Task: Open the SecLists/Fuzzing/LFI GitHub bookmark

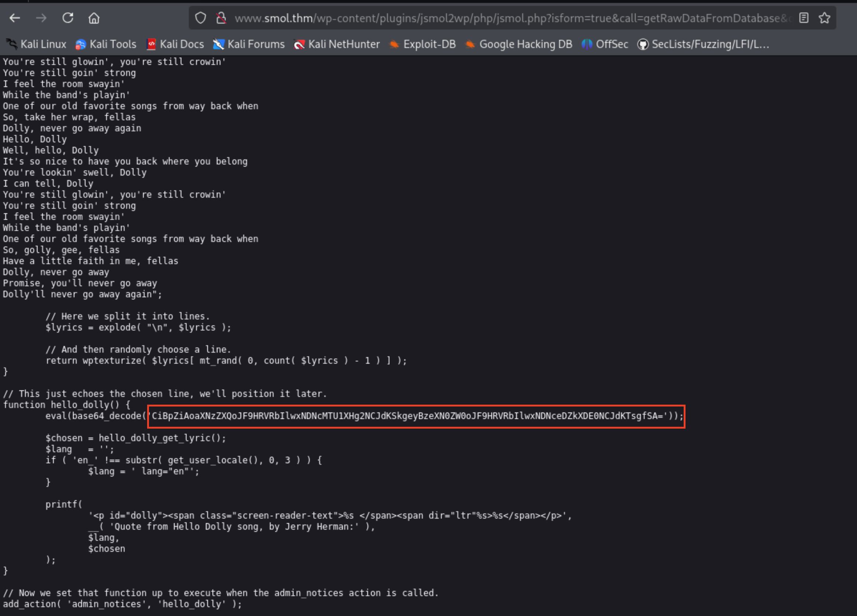Action: coord(703,44)
